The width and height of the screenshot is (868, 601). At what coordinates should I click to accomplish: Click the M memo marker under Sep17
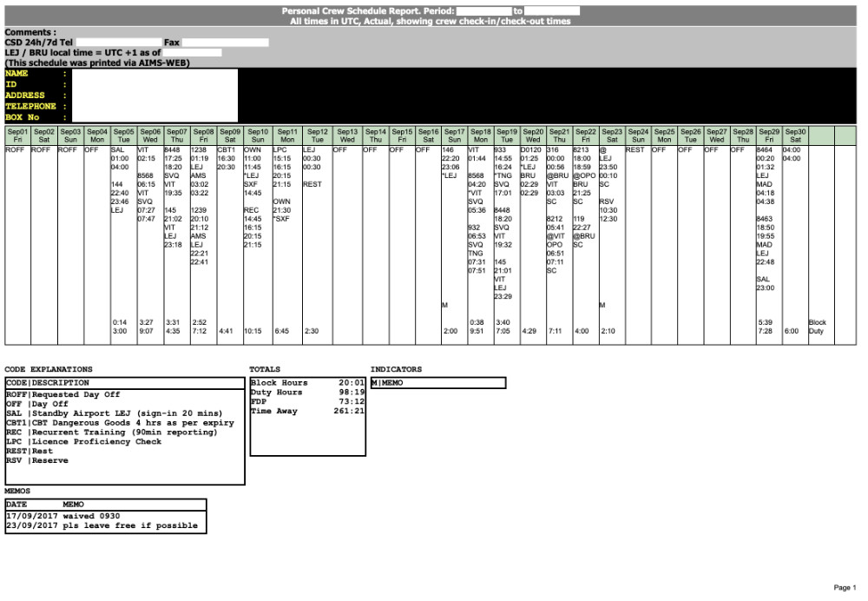tap(444, 305)
